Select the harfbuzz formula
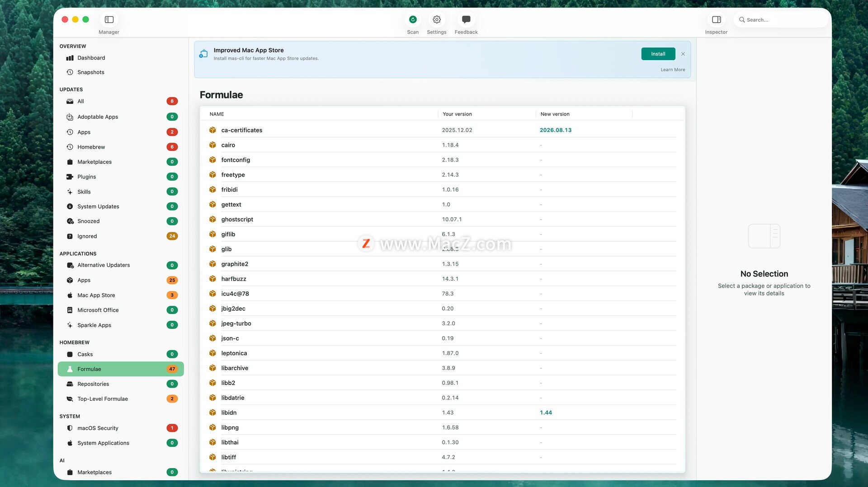This screenshot has width=868, height=487. tap(443, 279)
